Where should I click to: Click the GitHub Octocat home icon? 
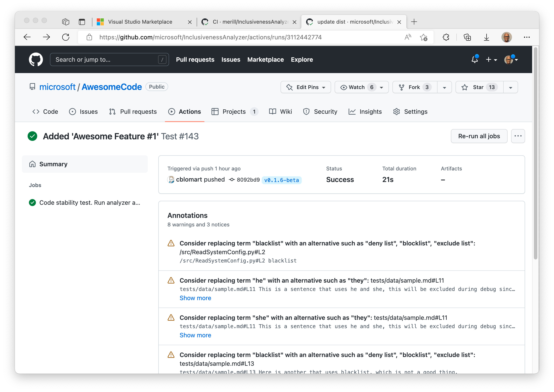[x=37, y=59]
